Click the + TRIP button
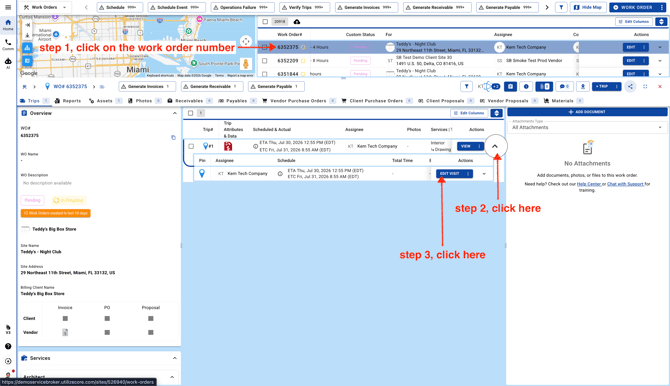670x386 pixels. [x=602, y=86]
